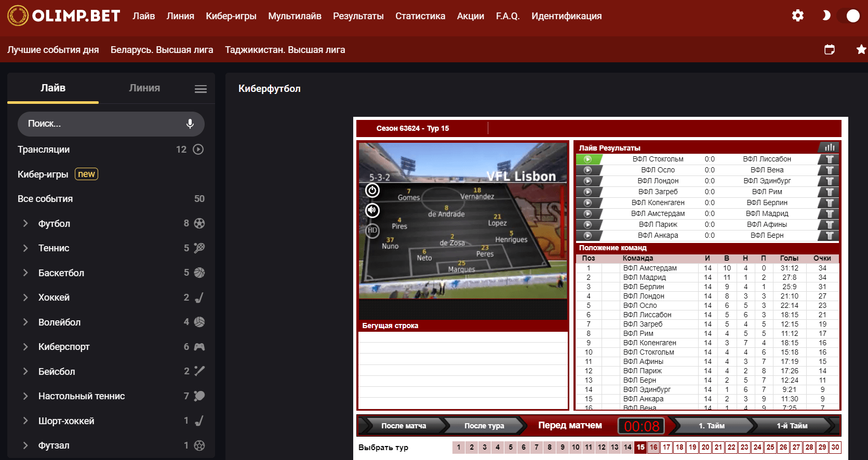Click the После матча stage button
The height and width of the screenshot is (460, 868).
tap(403, 426)
